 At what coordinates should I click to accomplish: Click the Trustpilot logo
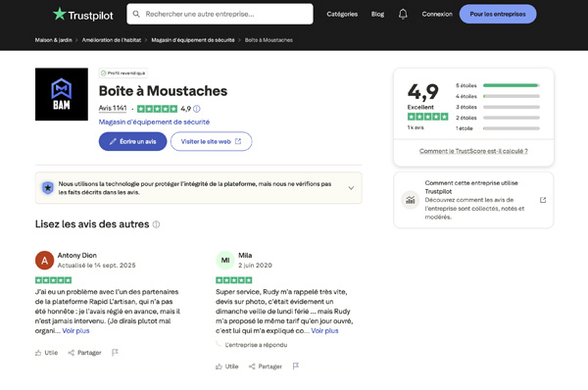pos(82,15)
